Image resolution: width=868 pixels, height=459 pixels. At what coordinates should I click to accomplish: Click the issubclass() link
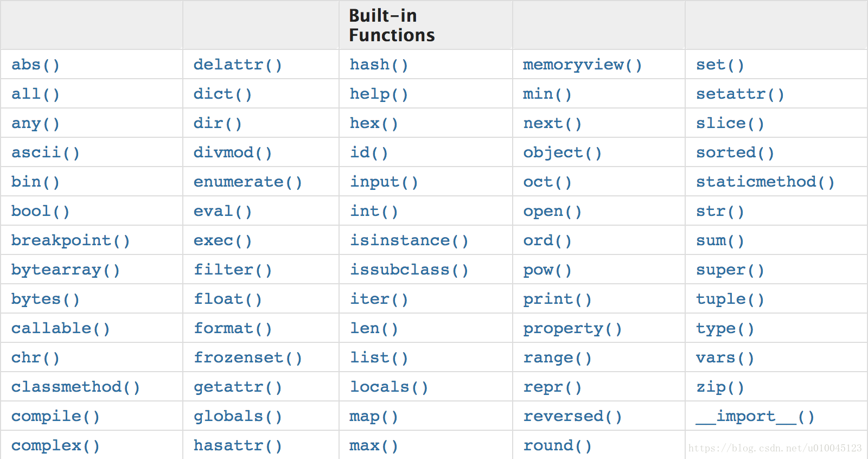coord(409,270)
